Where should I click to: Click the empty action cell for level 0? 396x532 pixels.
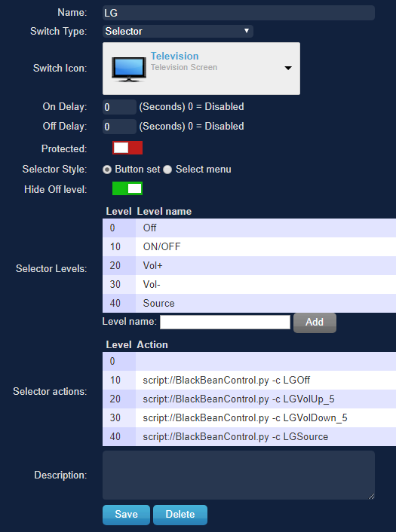266,362
